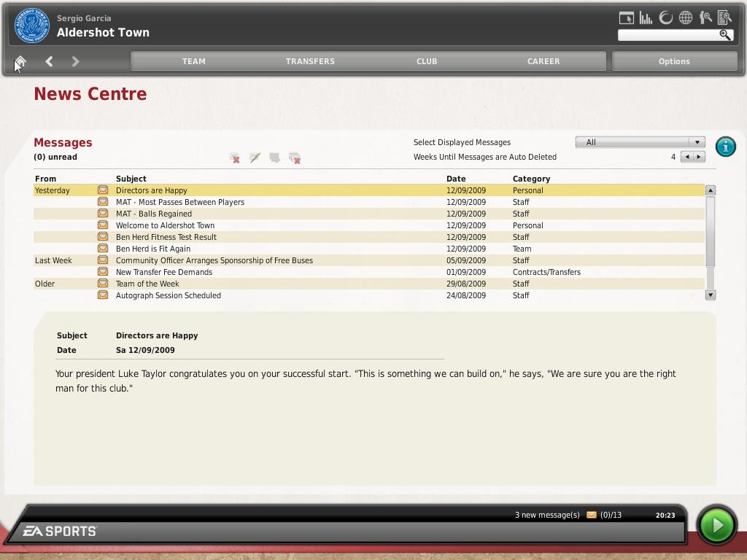Click the delete all messages icon
Screen dimensions: 747x560
coord(295,158)
